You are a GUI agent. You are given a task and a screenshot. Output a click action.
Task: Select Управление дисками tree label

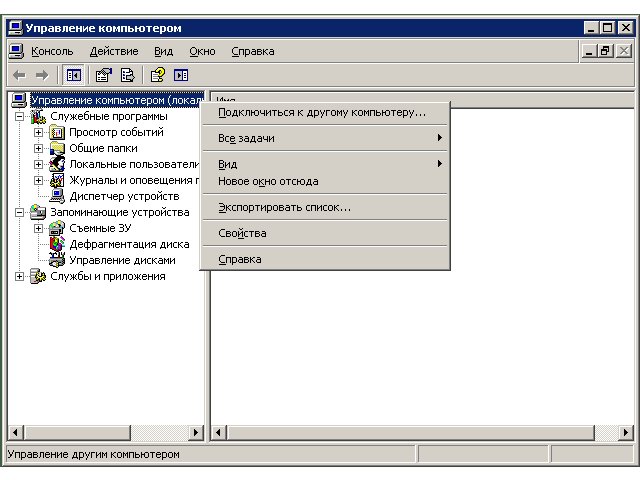pos(122,260)
